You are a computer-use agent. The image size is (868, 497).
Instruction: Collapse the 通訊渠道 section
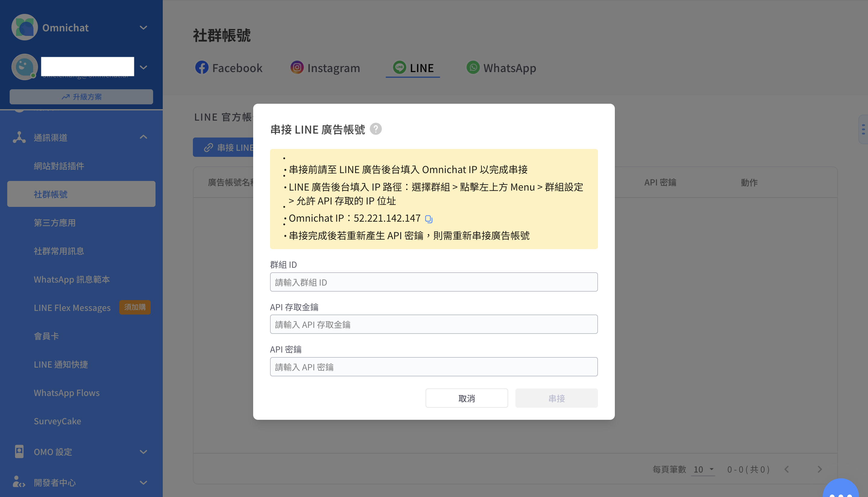(x=143, y=137)
